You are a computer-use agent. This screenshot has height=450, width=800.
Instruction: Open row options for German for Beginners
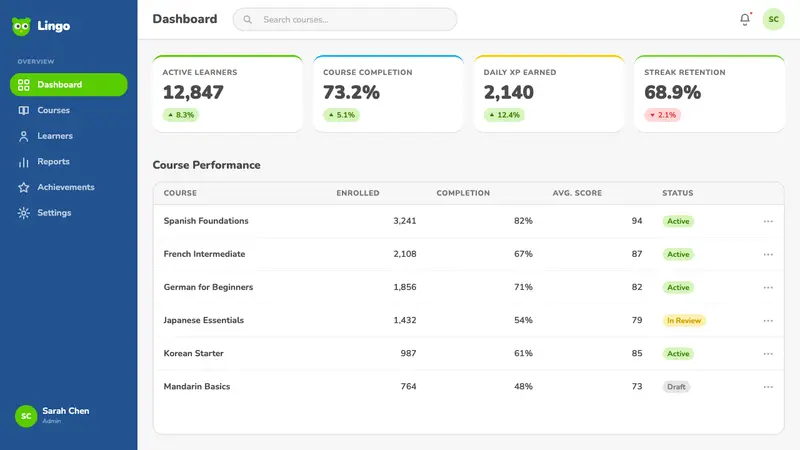click(x=768, y=287)
